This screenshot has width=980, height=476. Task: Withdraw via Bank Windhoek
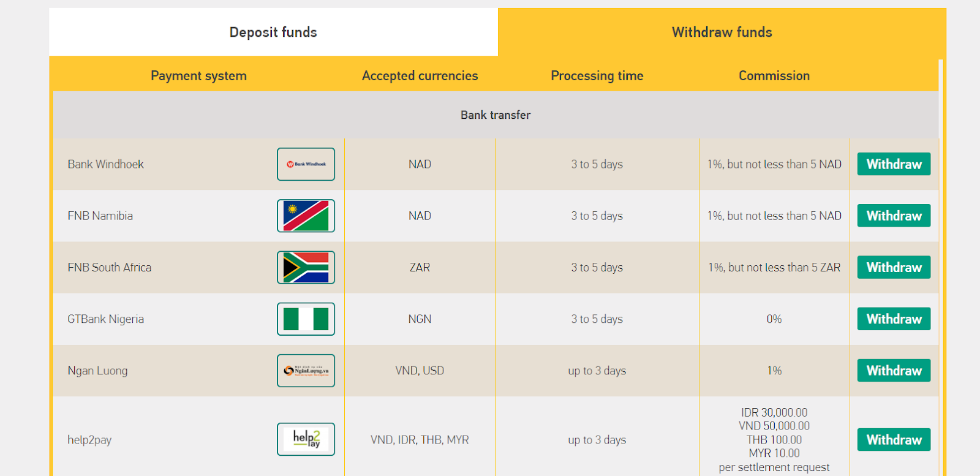[894, 164]
